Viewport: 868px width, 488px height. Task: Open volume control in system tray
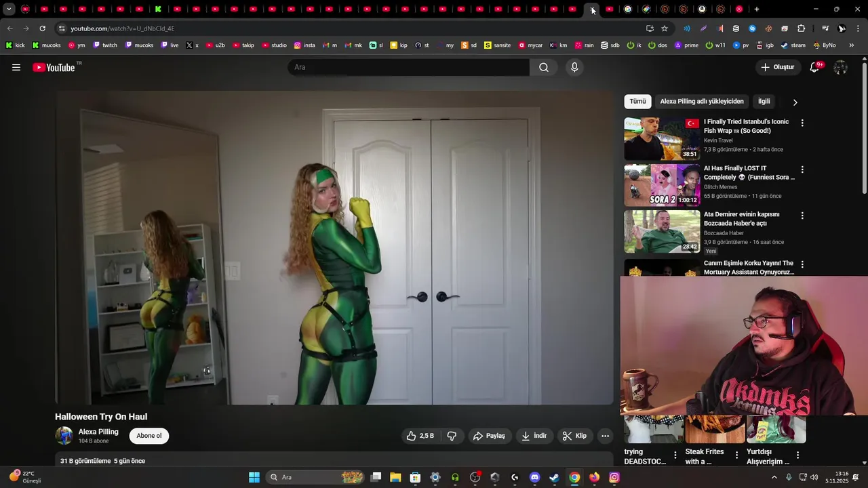814,477
